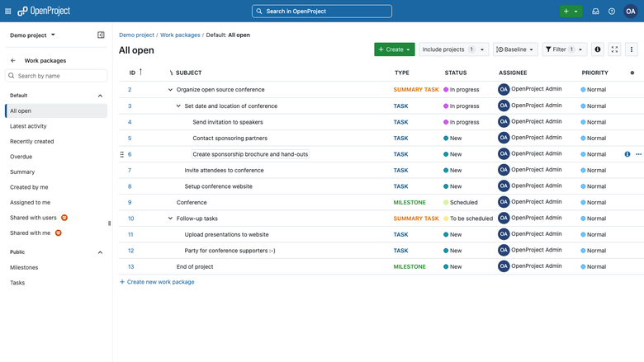Open the Baseline dropdown
Viewport: 644px width, 362px height.
click(x=515, y=49)
